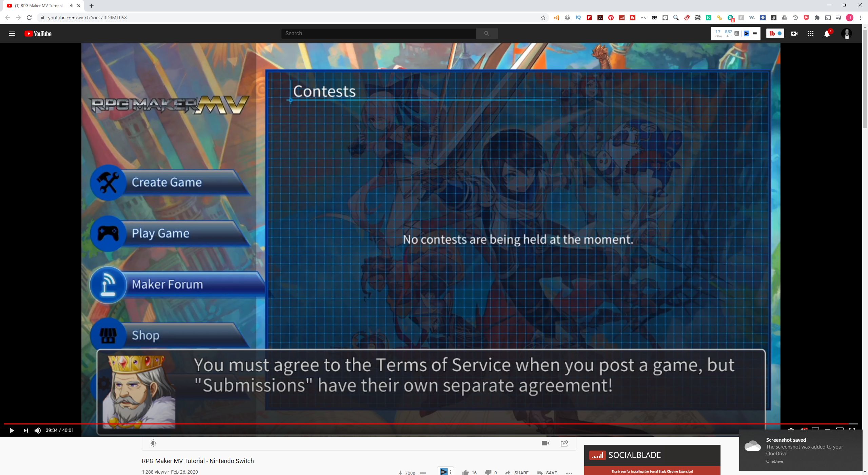Go back in browser history
The height and width of the screenshot is (475, 868).
pyautogui.click(x=7, y=18)
